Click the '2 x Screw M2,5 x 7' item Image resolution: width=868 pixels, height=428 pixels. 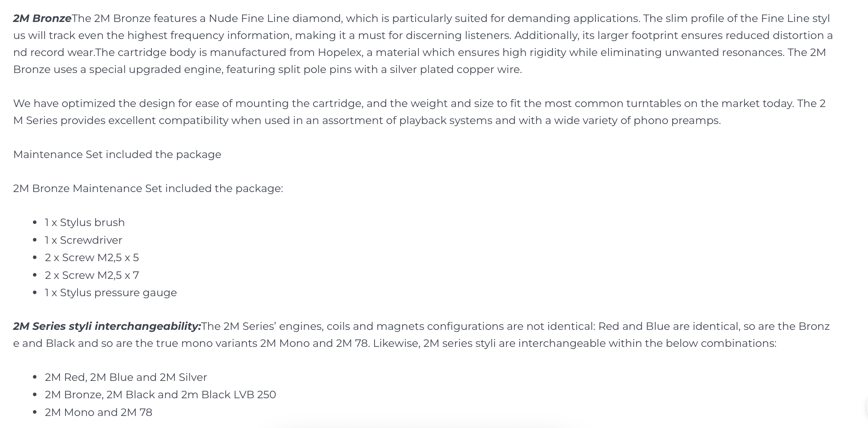tap(92, 275)
